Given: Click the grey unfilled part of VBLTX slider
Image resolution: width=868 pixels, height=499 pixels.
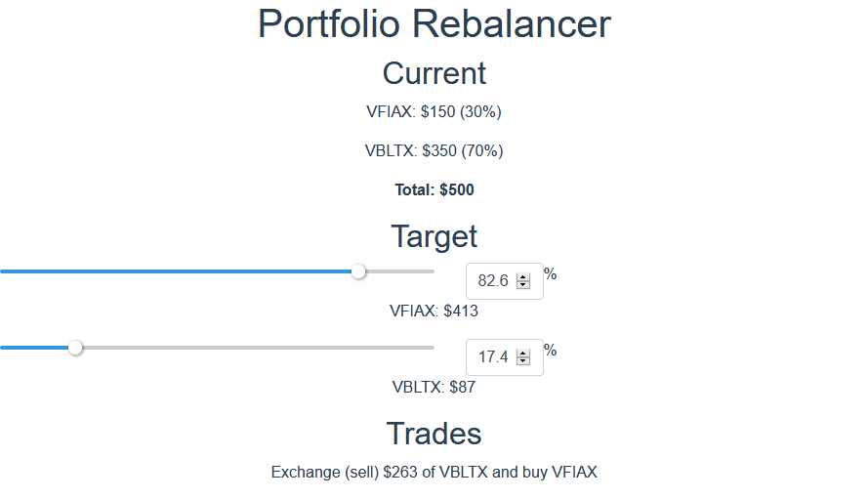Looking at the screenshot, I should (259, 348).
